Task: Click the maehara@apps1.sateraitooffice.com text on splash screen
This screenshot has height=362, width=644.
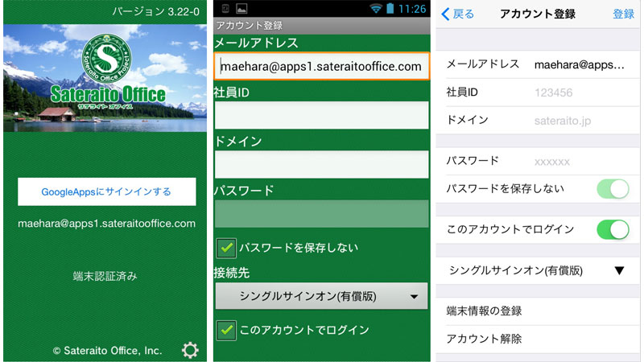Action: [x=107, y=224]
